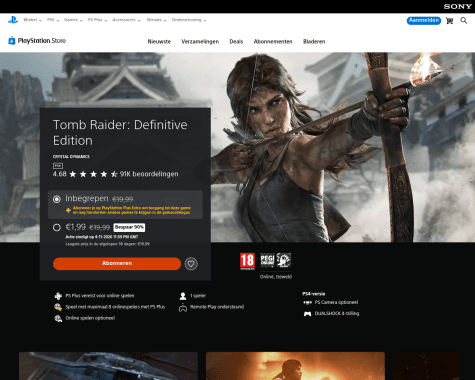Click the 91K beoordelingen ratings link

tap(149, 174)
